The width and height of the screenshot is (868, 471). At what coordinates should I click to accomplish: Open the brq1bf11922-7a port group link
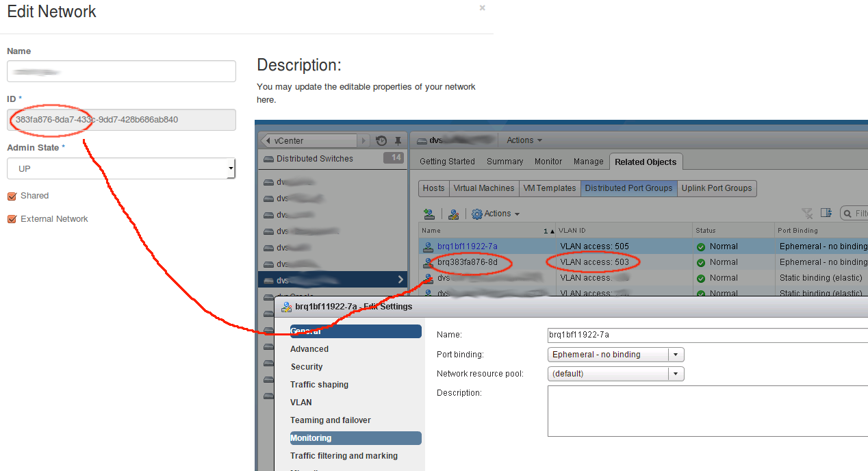coord(468,246)
